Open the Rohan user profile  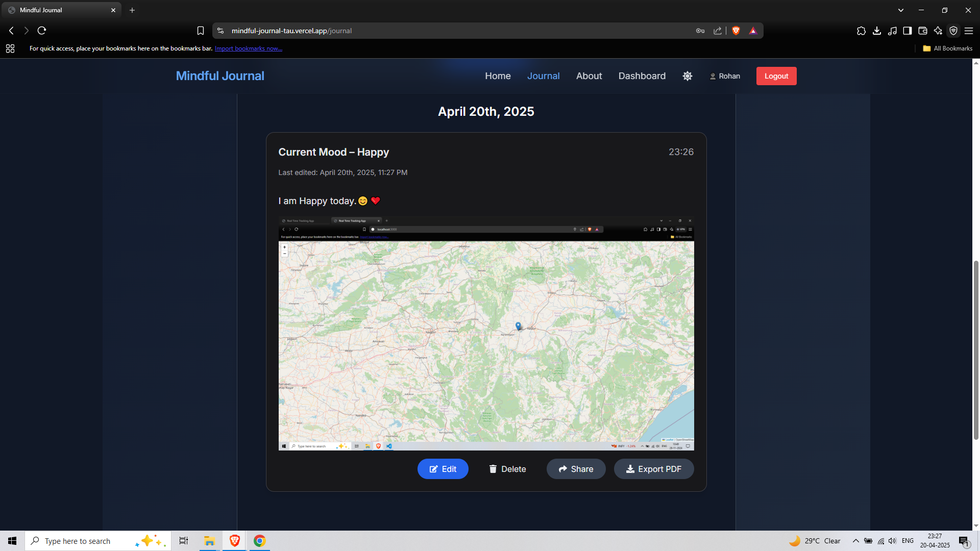[725, 76]
